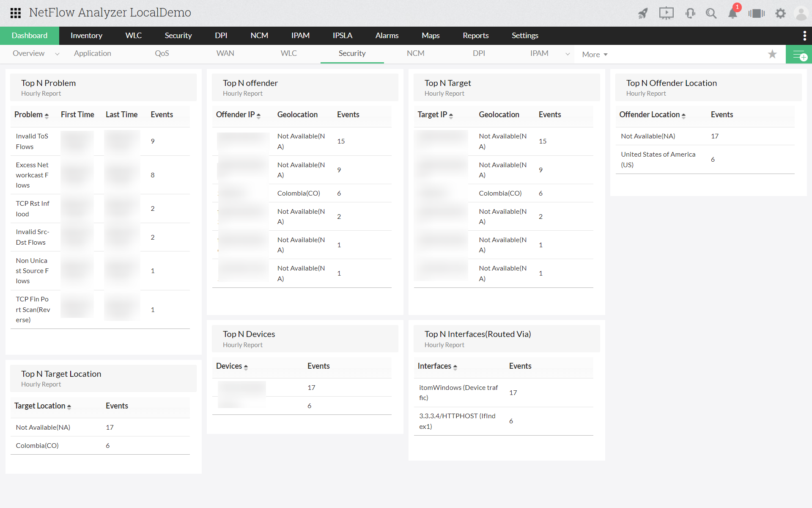Open the presentation screen icon
The height and width of the screenshot is (508, 812).
click(666, 14)
